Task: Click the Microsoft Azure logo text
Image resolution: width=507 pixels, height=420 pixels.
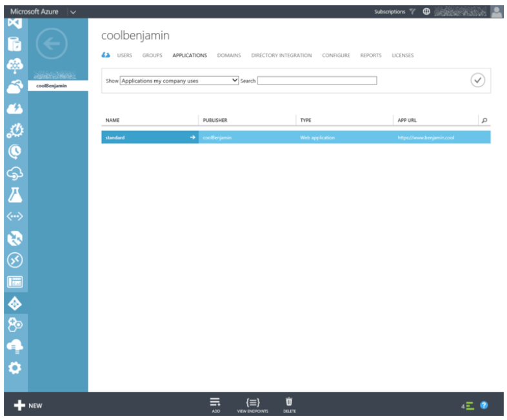Action: click(x=34, y=12)
